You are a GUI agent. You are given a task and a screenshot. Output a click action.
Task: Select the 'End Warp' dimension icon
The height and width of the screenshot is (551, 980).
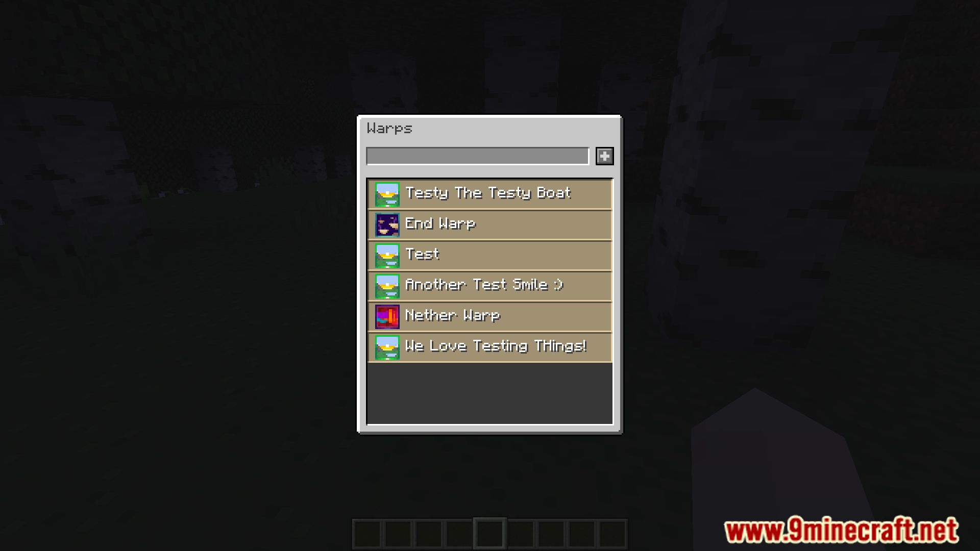click(x=387, y=224)
